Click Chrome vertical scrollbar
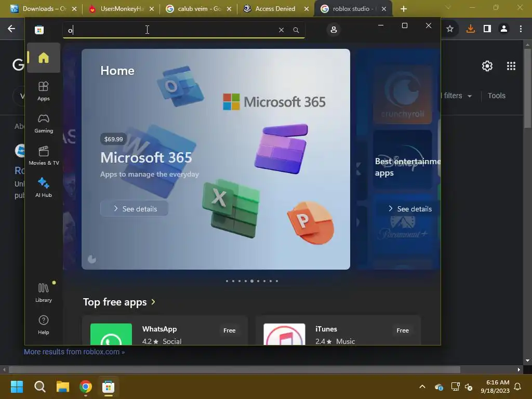 pyautogui.click(x=527, y=88)
